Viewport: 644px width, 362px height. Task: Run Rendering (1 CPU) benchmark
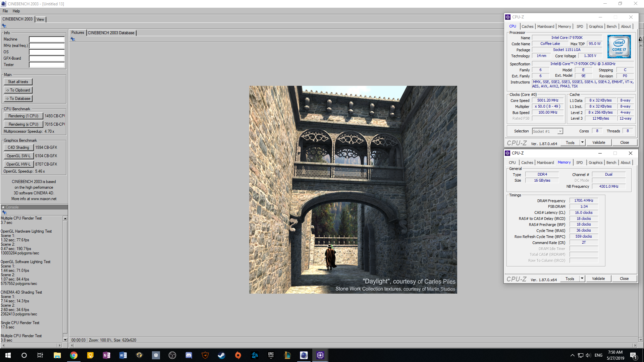tap(23, 116)
